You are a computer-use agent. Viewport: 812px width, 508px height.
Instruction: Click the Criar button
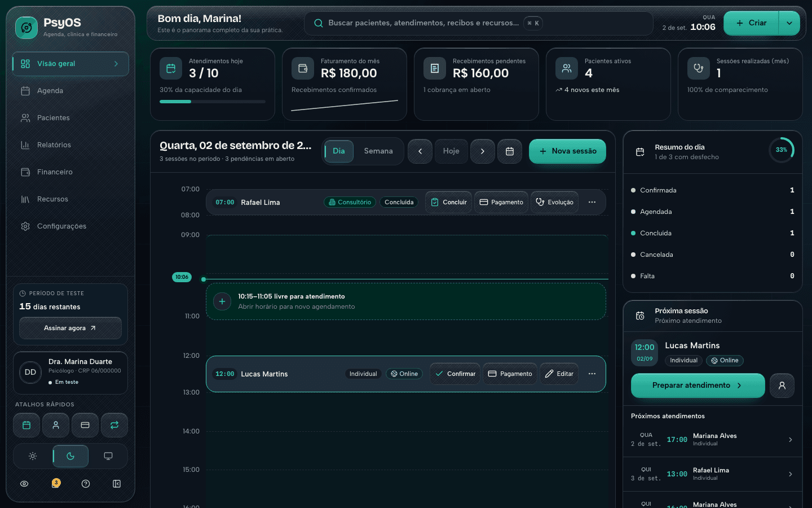[752, 23]
